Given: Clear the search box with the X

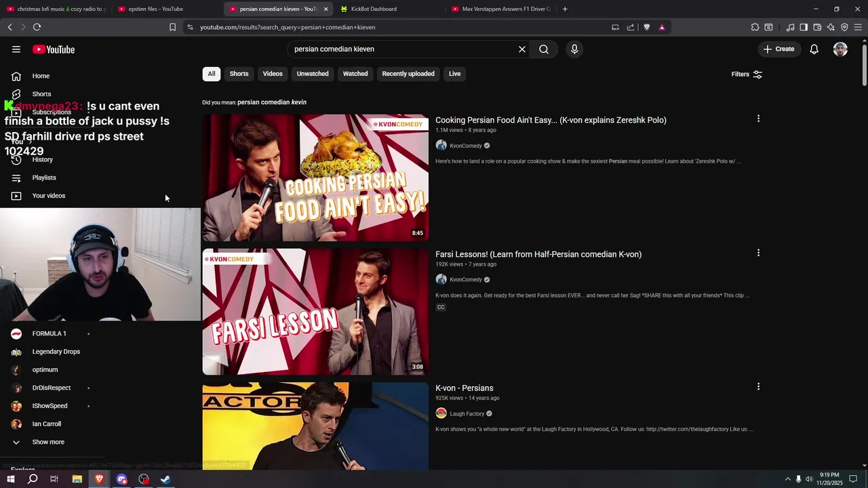Looking at the screenshot, I should point(522,49).
